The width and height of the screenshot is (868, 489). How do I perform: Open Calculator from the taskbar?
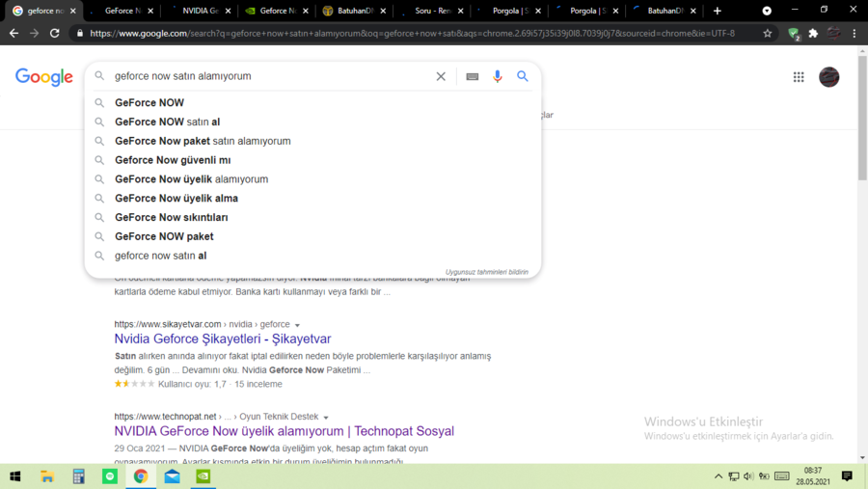tap(79, 476)
